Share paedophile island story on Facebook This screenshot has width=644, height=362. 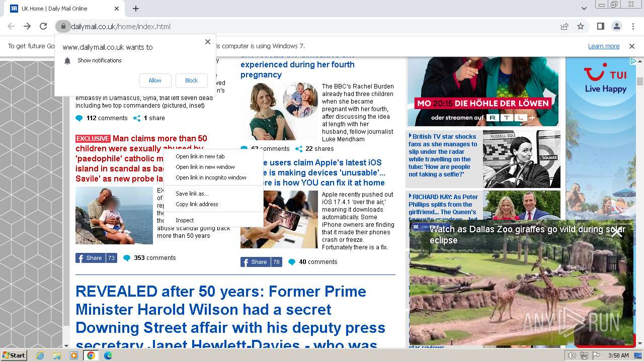coord(96,258)
